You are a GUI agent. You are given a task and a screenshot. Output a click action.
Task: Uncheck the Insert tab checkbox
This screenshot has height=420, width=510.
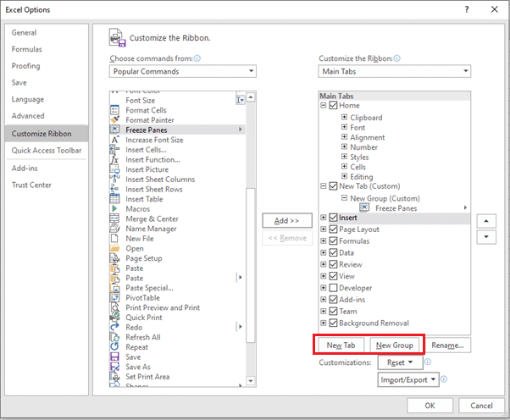[333, 218]
